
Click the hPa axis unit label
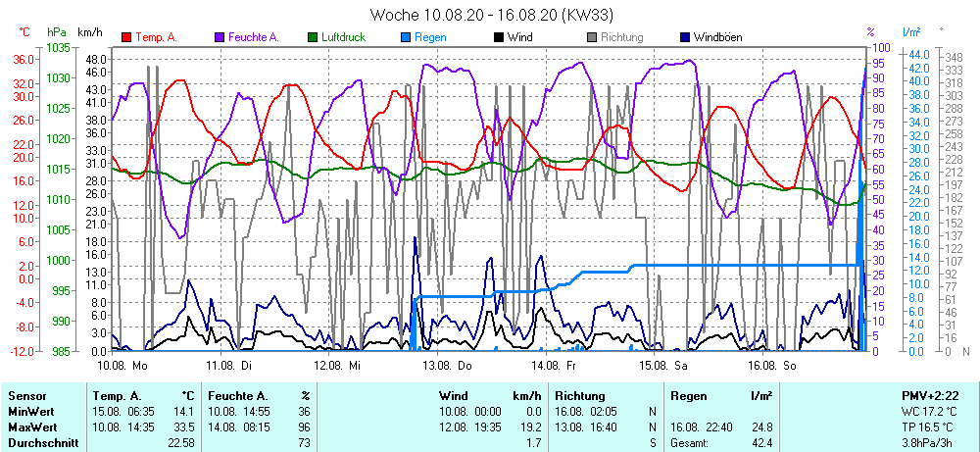tap(56, 32)
